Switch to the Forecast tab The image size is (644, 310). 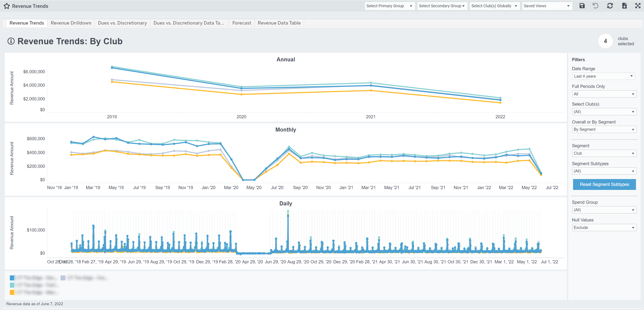[242, 23]
